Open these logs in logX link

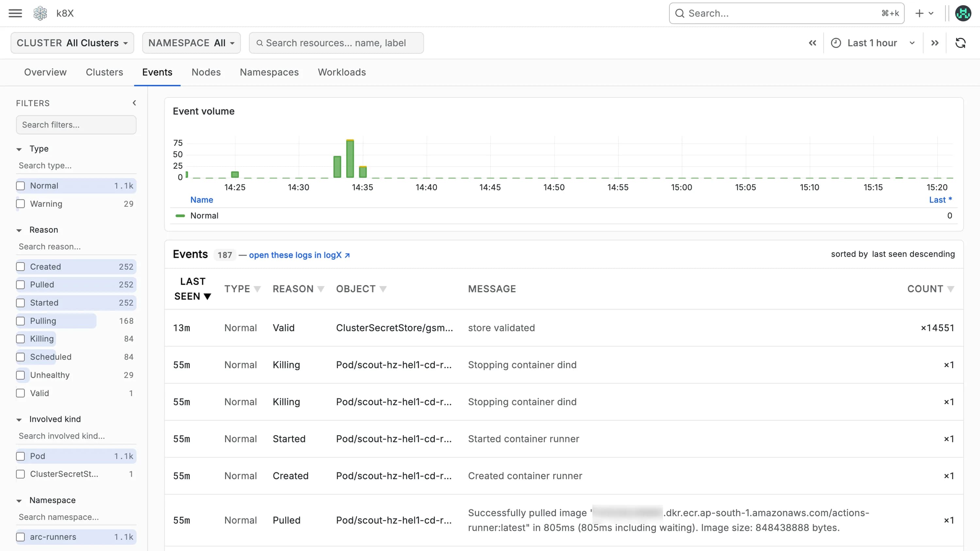(300, 255)
